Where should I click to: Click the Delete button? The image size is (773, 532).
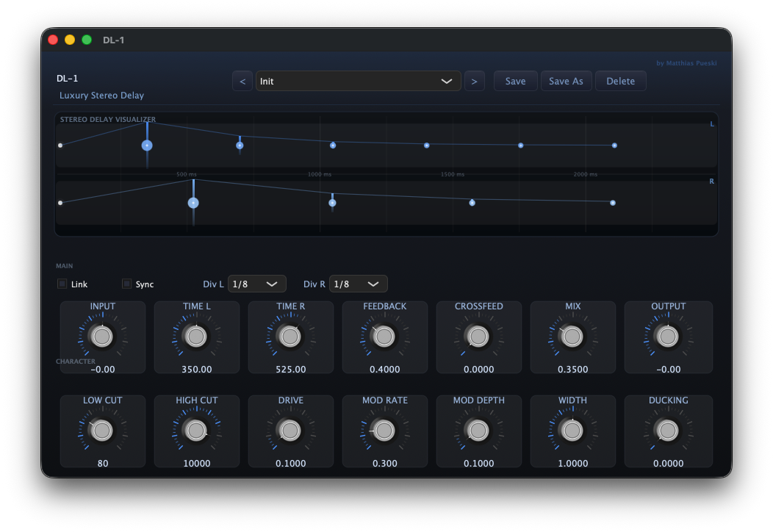pos(620,81)
